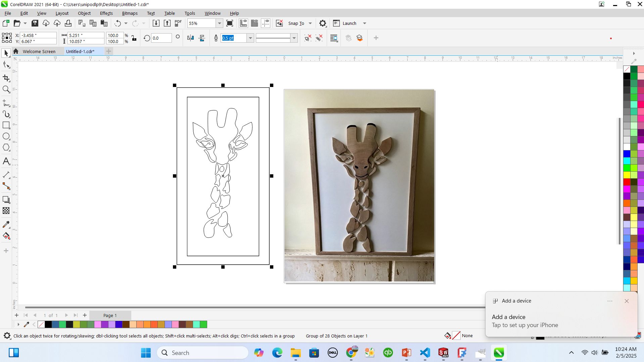Pick red swatch in color palette
Image resolution: width=644 pixels, height=362 pixels.
click(x=627, y=182)
